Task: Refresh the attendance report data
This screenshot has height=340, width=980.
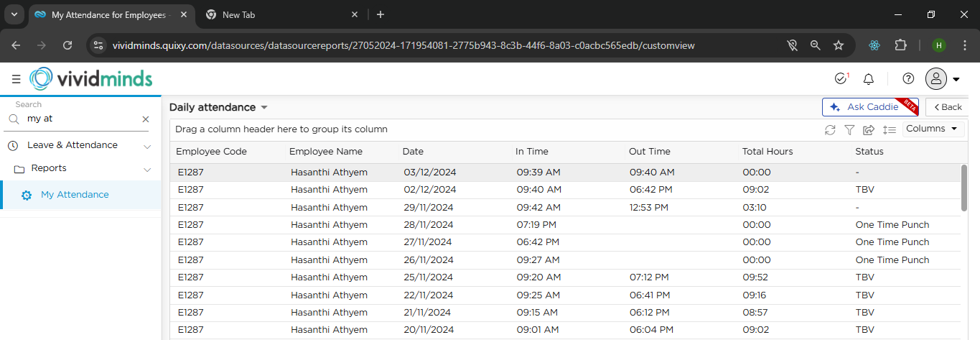Action: click(x=830, y=129)
